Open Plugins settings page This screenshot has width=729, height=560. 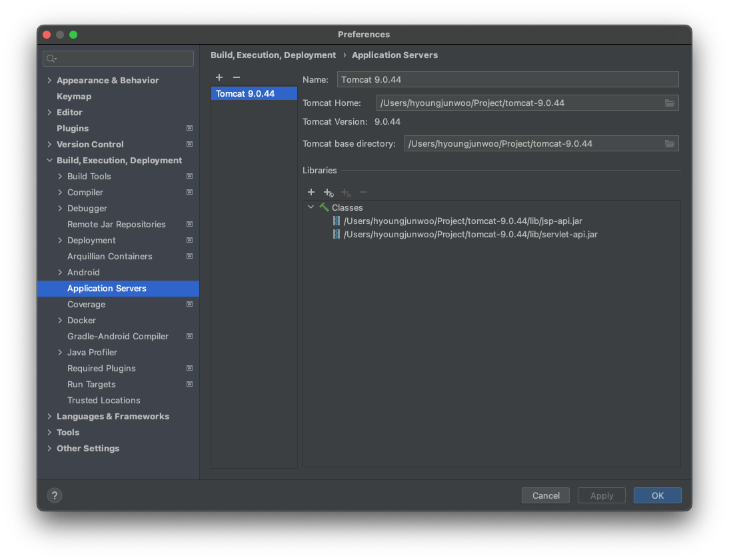click(x=73, y=129)
